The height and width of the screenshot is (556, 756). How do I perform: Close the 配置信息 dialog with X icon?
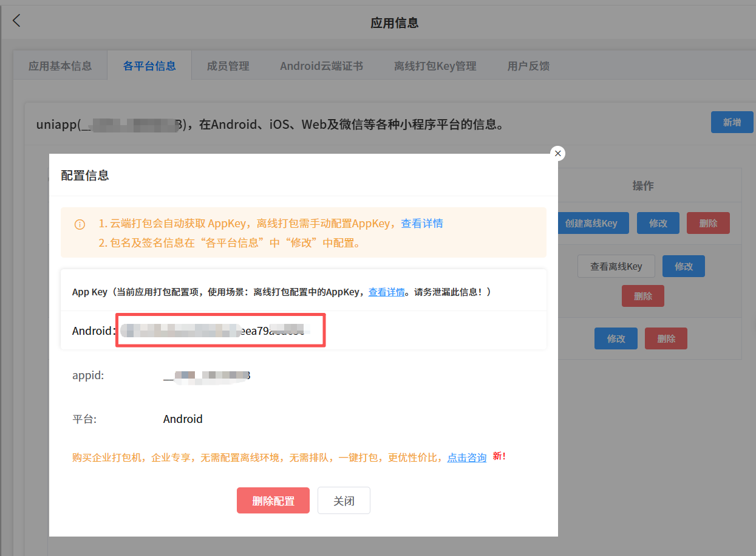tap(557, 154)
